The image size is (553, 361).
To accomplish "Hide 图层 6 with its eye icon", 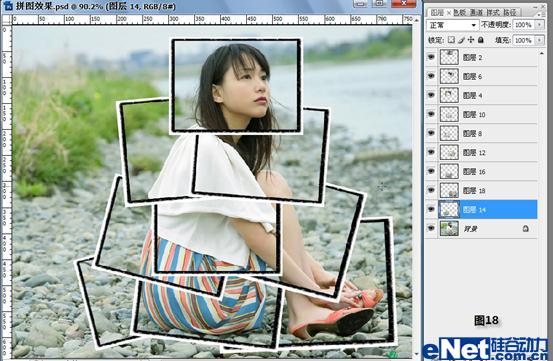I will 431,76.
